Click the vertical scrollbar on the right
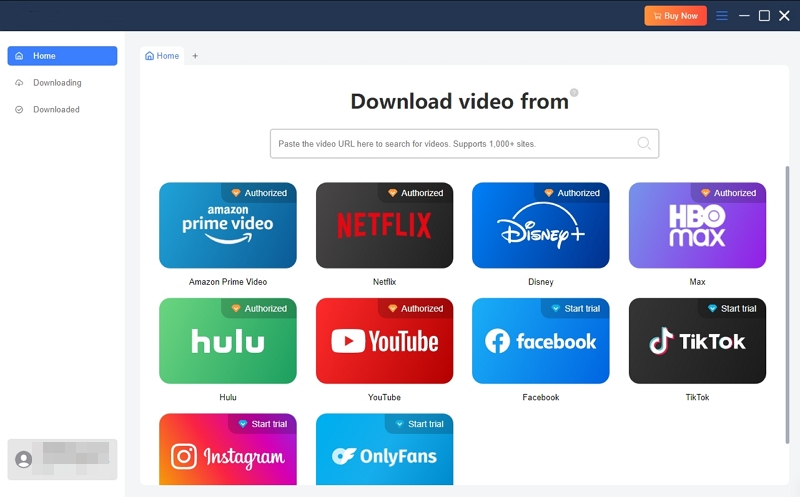This screenshot has height=497, width=800. coord(787,305)
